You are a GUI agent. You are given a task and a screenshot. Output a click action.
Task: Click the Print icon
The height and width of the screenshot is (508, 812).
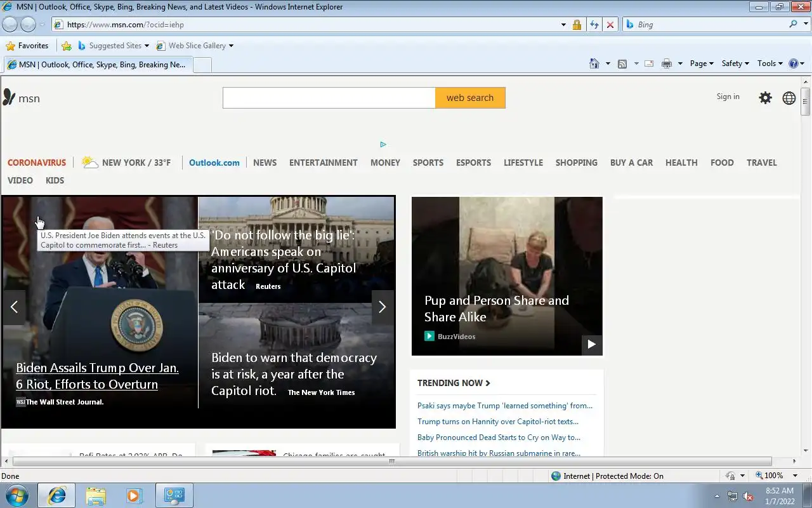click(x=667, y=63)
